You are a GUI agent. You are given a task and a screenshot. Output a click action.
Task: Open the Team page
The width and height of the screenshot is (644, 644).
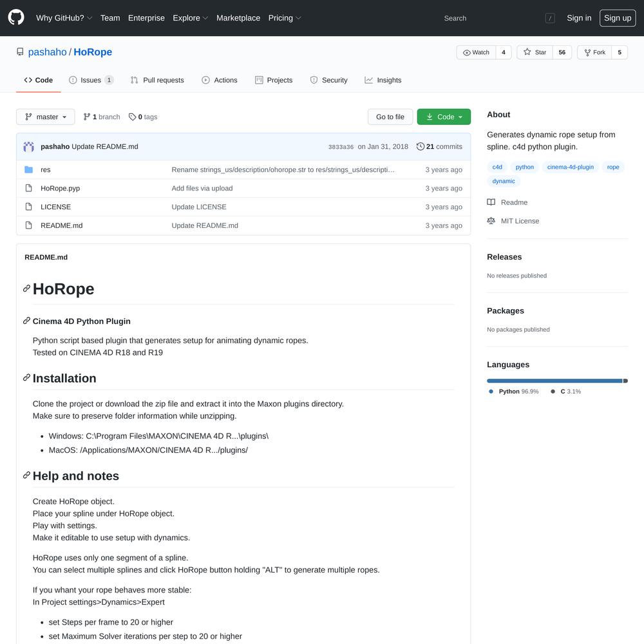110,18
